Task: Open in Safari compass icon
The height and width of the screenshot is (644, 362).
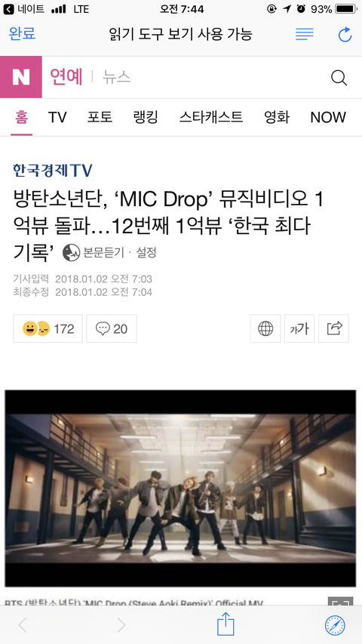Action: click(335, 626)
